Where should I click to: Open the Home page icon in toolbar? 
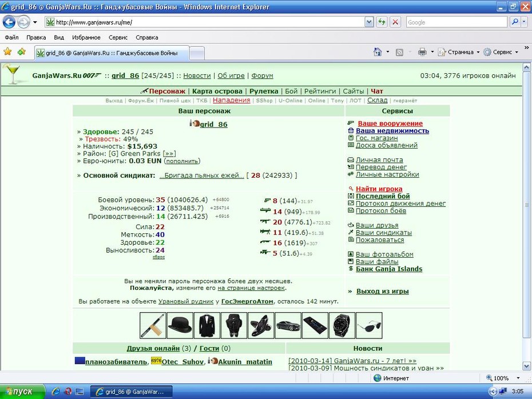378,52
